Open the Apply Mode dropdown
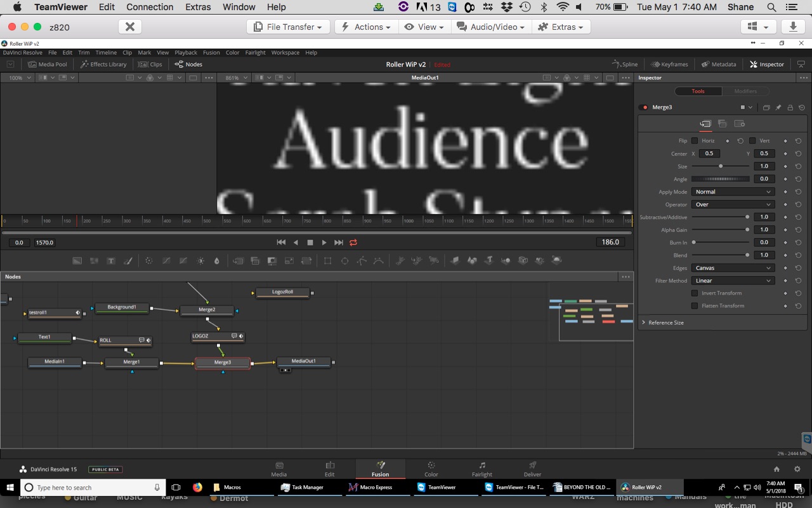The height and width of the screenshot is (508, 812). tap(733, 192)
